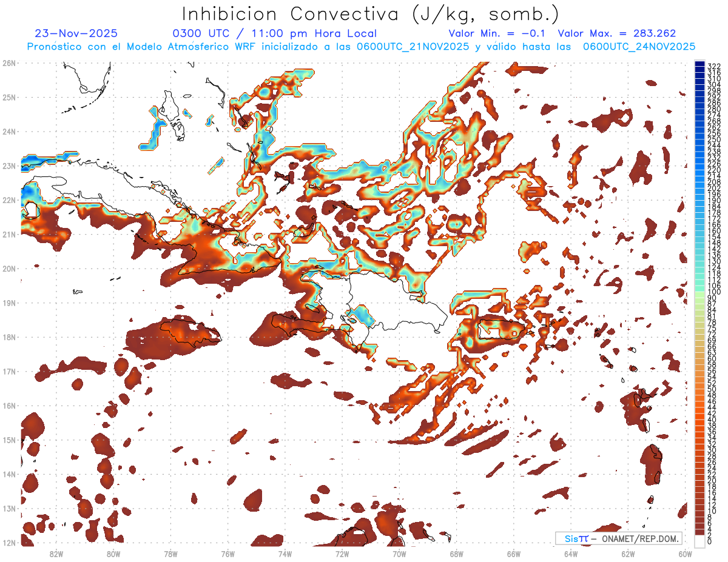Click the "24N" latitude label
The width and height of the screenshot is (728, 562).
[x=8, y=131]
